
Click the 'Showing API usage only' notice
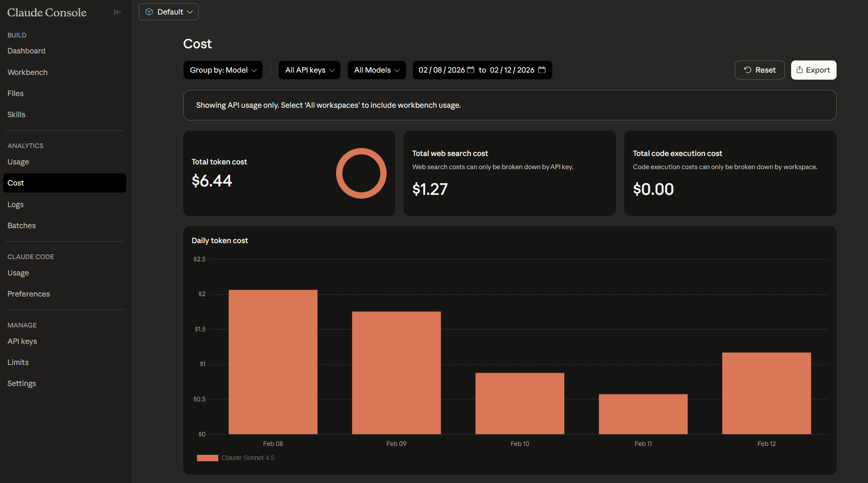point(510,105)
